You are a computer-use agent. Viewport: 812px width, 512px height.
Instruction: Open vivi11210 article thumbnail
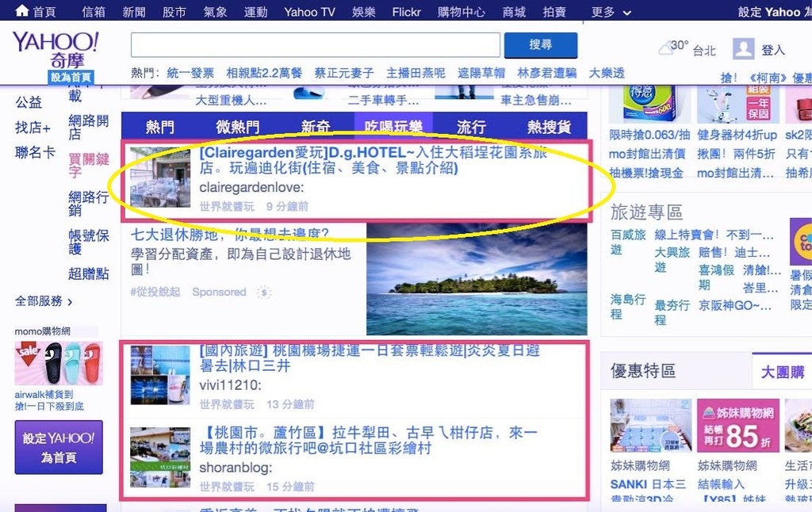pos(160,376)
